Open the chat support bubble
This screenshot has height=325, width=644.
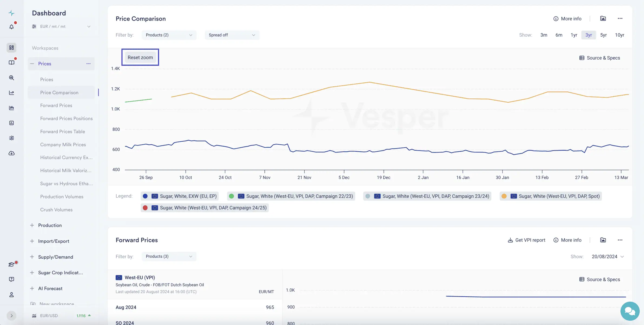coord(630,311)
